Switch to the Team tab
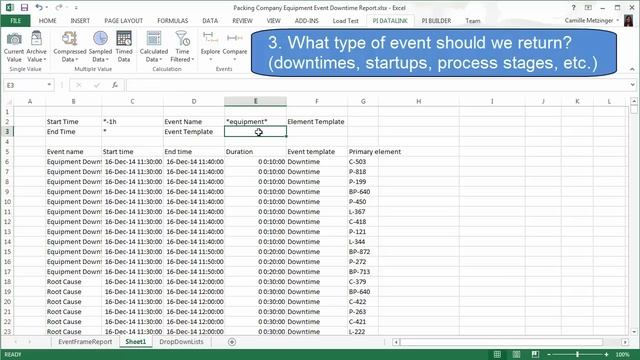640x360 pixels. (x=473, y=20)
